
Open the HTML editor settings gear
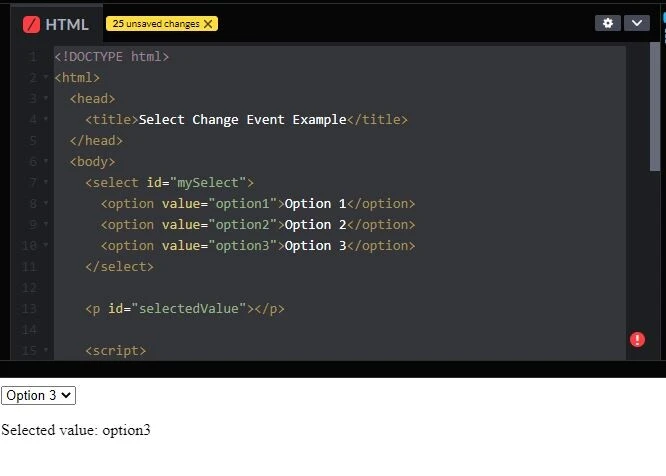click(607, 23)
